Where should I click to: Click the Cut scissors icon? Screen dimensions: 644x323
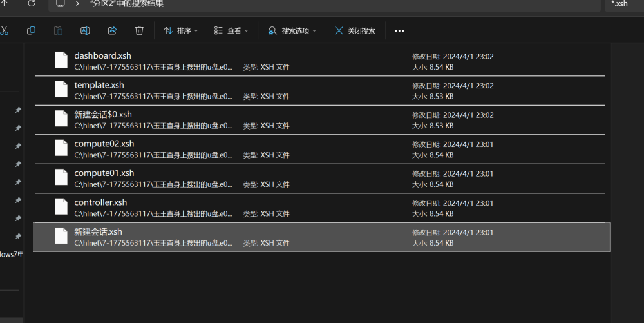point(5,30)
